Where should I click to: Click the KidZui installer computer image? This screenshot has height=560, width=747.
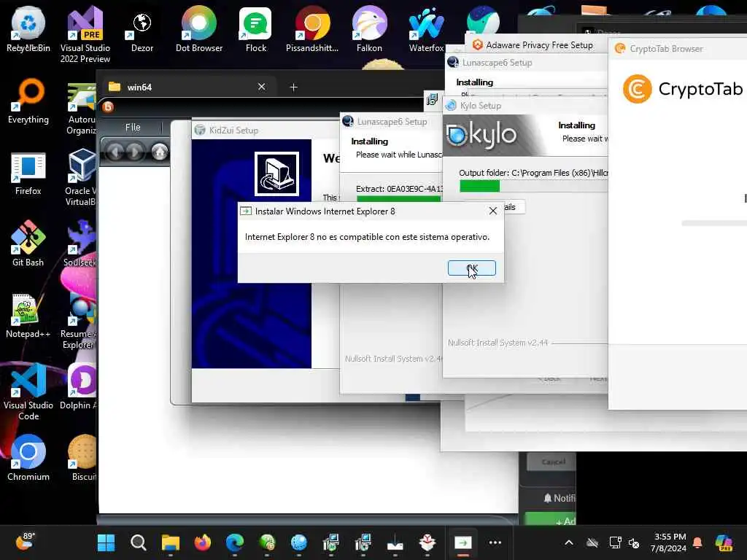pyautogui.click(x=276, y=174)
